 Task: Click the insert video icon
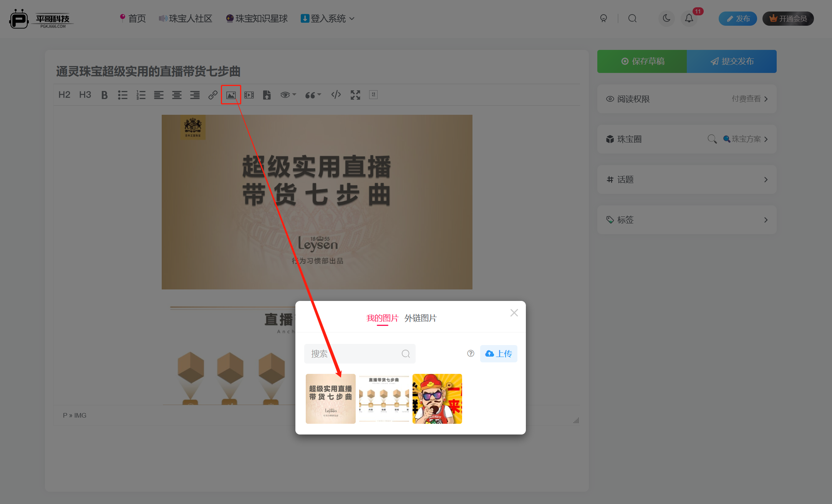[x=249, y=94]
